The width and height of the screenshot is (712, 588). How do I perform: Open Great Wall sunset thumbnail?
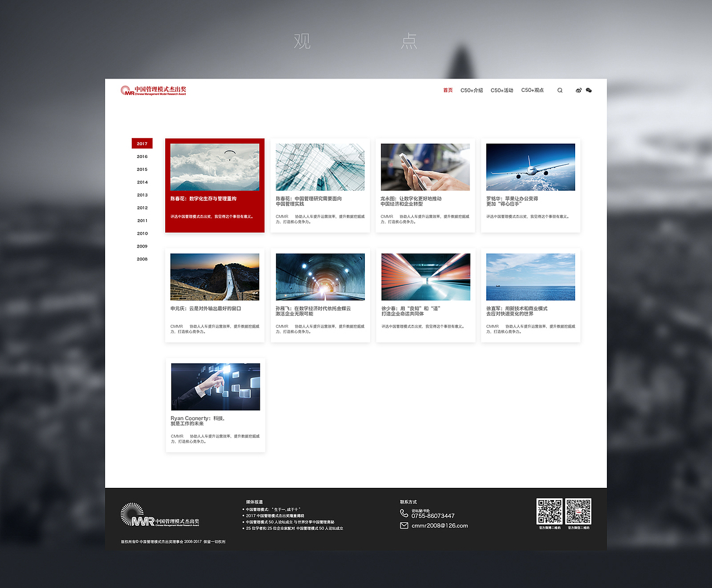click(215, 277)
